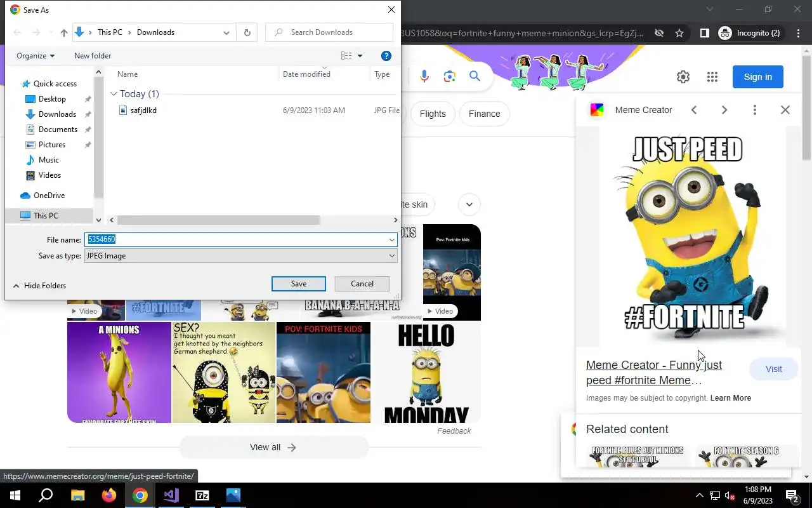Open Incognito profile button

pyautogui.click(x=750, y=33)
